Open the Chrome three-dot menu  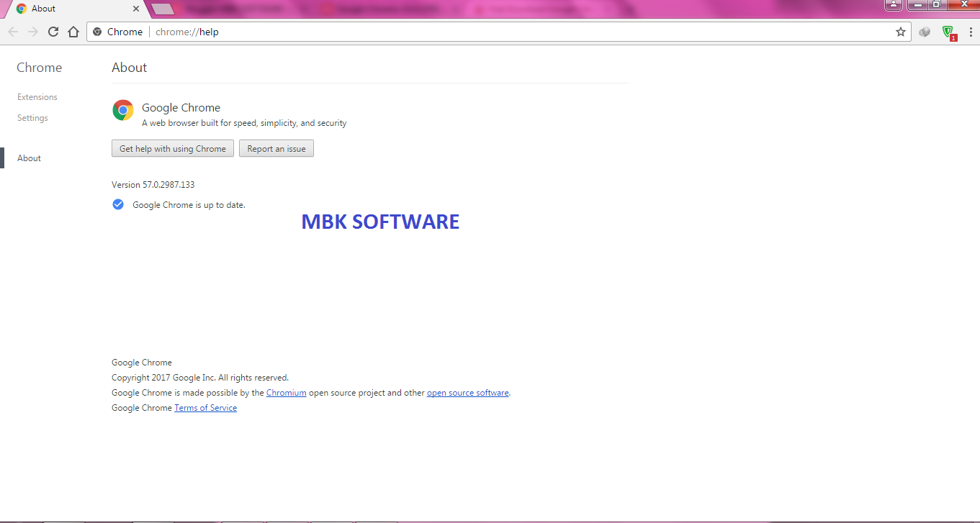971,32
